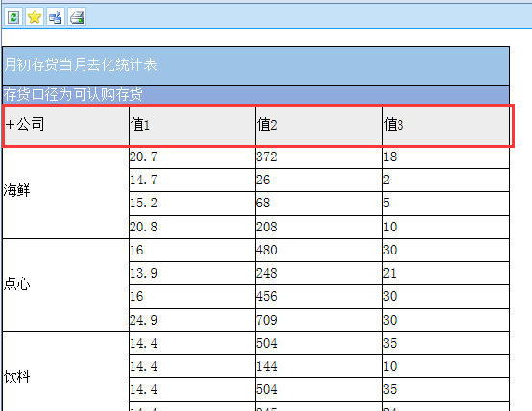Select the cell with value 480
532x411 pixels.
coord(319,250)
